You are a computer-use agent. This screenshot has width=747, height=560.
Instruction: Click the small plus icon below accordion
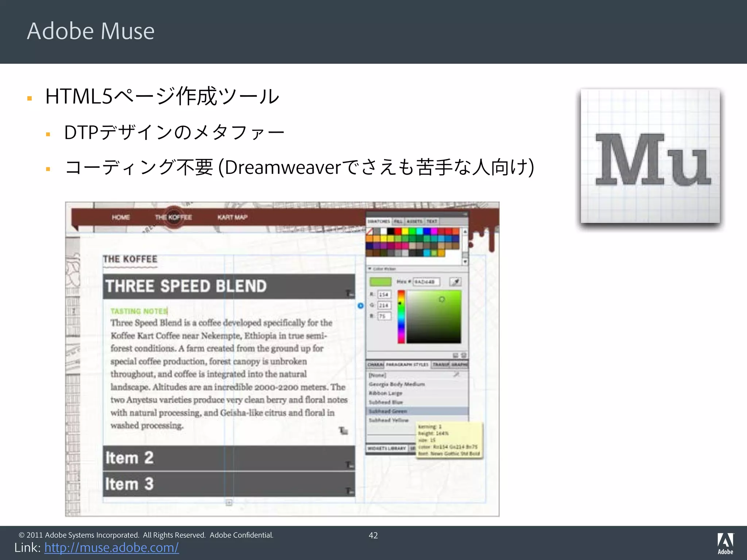coord(229,503)
